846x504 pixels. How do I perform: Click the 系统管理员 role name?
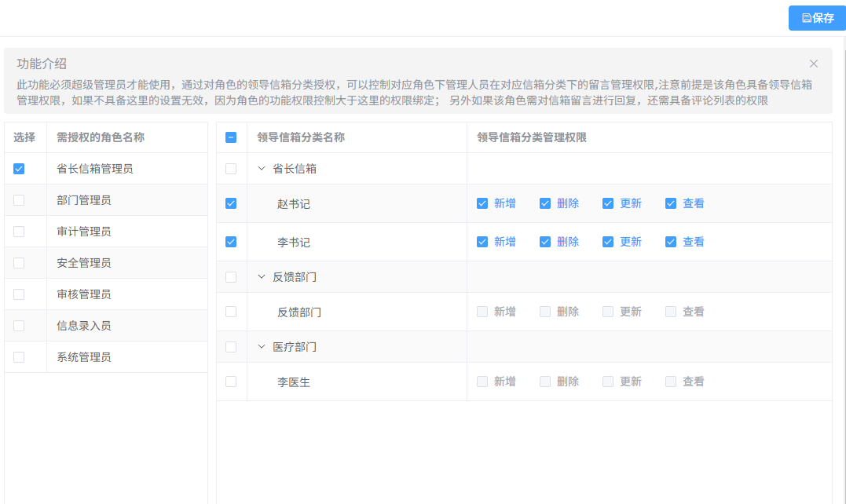83,357
